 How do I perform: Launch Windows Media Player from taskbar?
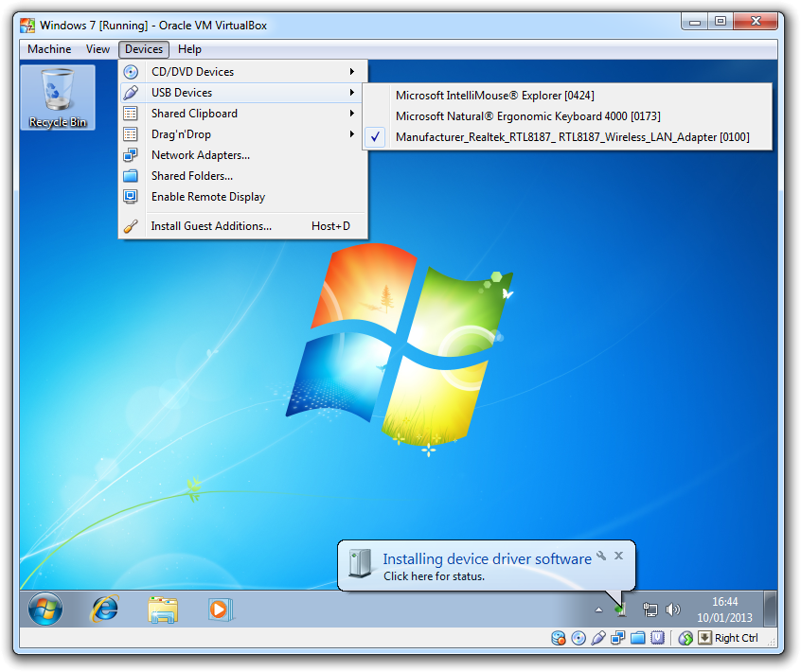[x=220, y=609]
